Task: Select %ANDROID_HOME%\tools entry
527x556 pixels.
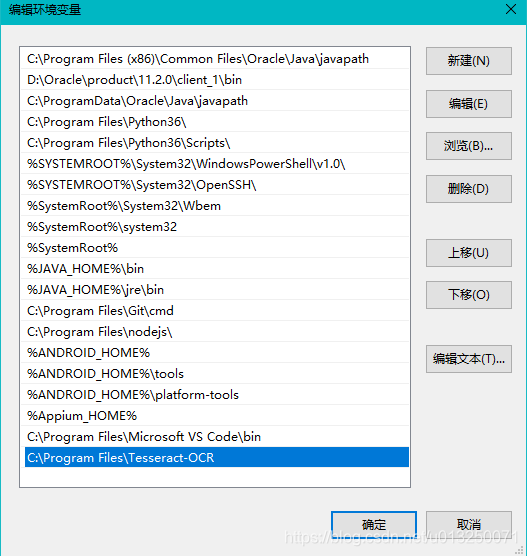Action: (215, 374)
